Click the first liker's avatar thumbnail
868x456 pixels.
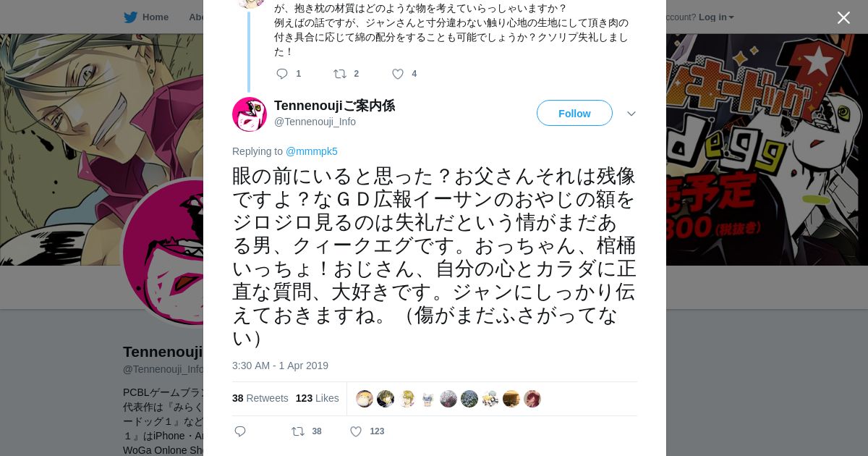tap(365, 399)
